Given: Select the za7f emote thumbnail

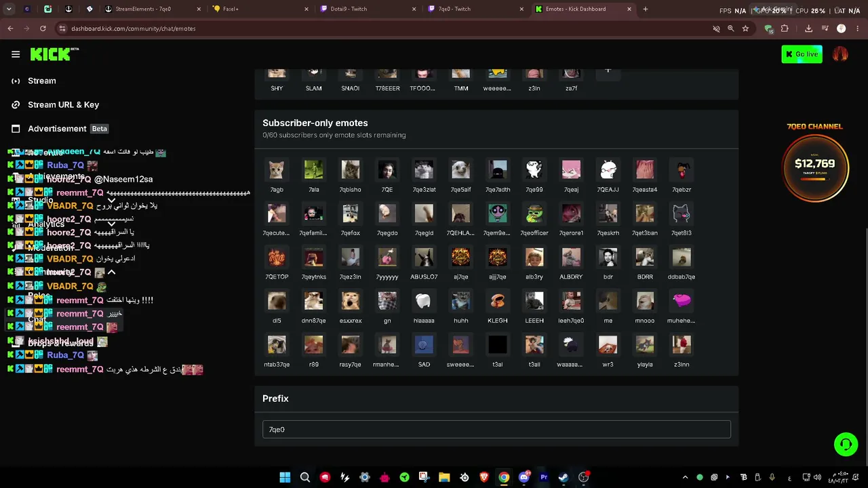Looking at the screenshot, I should coord(571,73).
